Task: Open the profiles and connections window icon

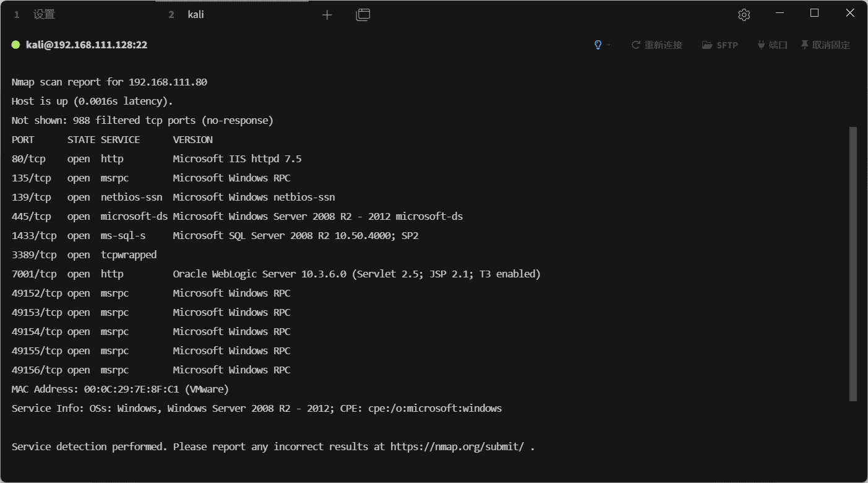Action: tap(363, 15)
